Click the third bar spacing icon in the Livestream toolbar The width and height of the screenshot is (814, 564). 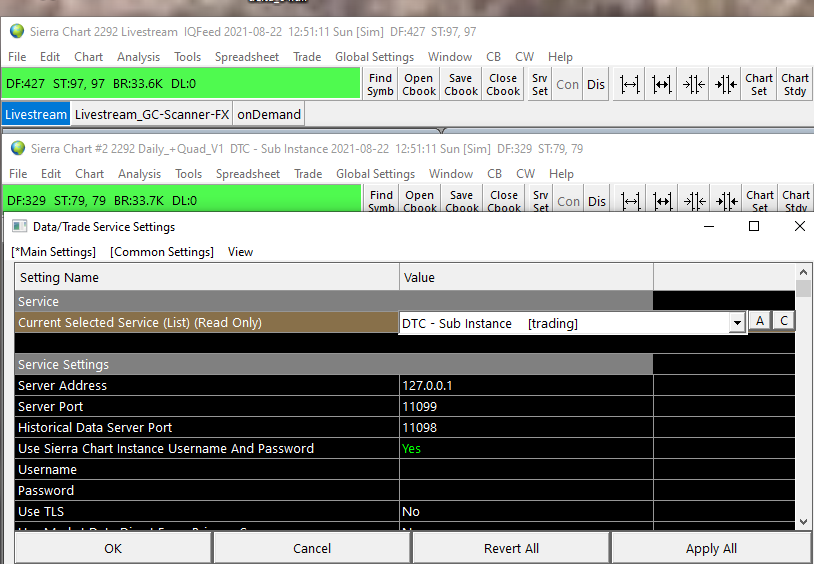click(x=693, y=84)
